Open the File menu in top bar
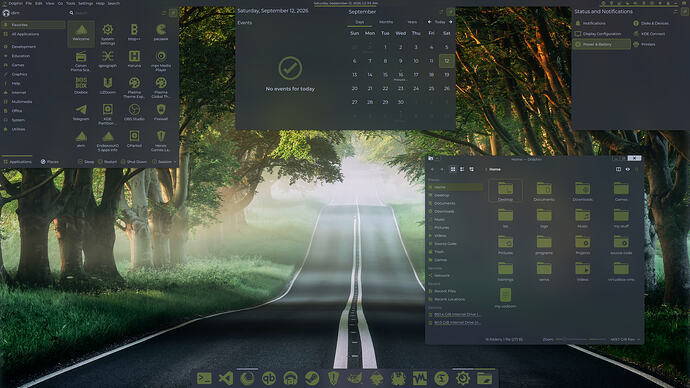 click(x=29, y=3)
